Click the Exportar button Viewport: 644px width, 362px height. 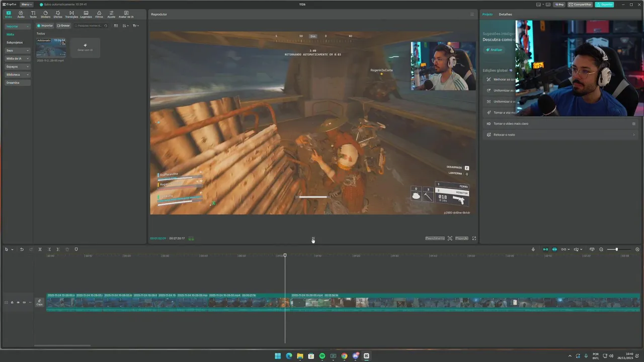tap(604, 4)
